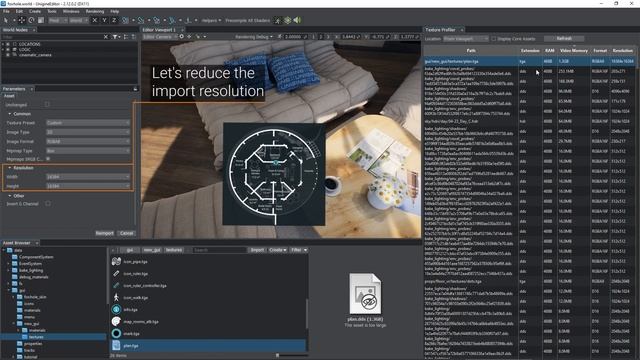Click the Asset Browser search field
This screenshot has width=640, height=360.
pyautogui.click(x=219, y=250)
